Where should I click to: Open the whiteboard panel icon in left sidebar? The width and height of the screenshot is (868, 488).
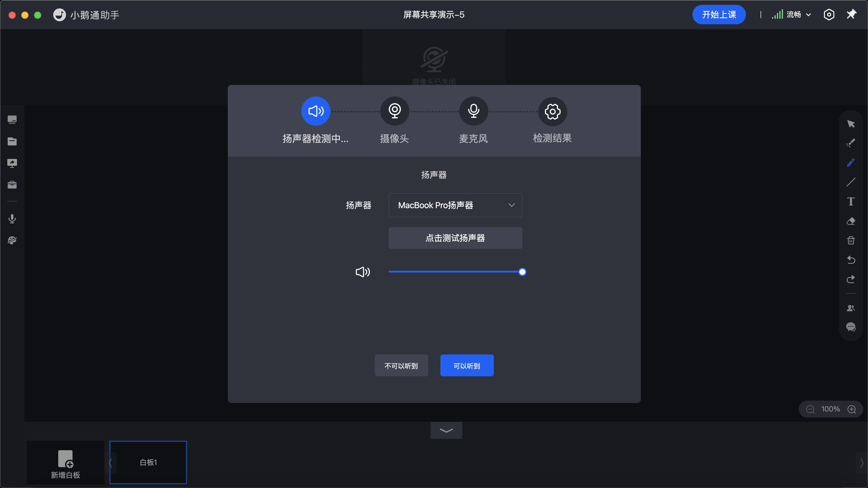pyautogui.click(x=12, y=120)
